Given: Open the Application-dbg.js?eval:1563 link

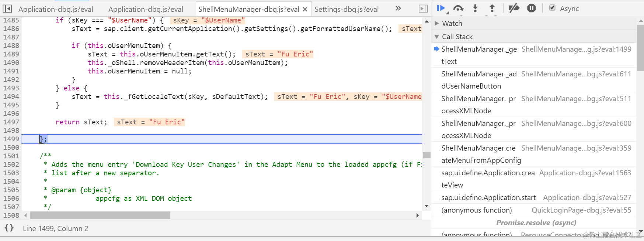Looking at the screenshot, I should (x=585, y=173).
